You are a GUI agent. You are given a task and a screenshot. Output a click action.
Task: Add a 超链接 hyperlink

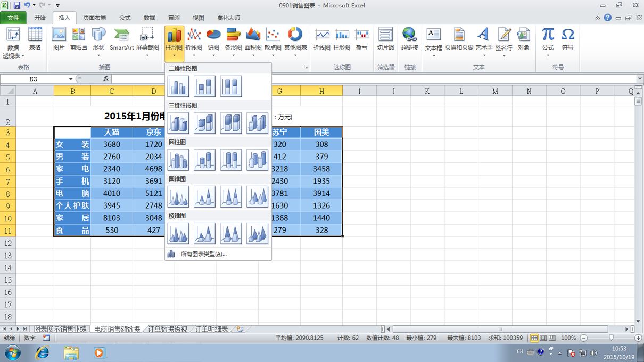point(409,39)
